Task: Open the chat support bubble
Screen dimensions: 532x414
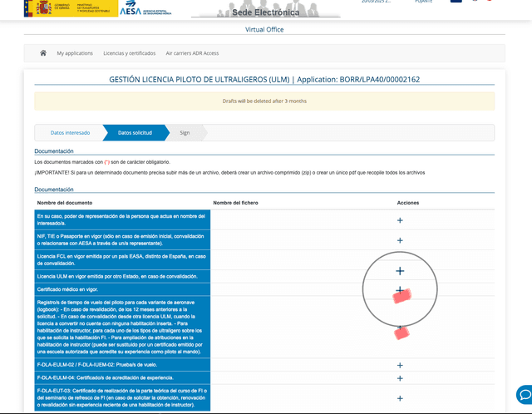Action: point(525,395)
